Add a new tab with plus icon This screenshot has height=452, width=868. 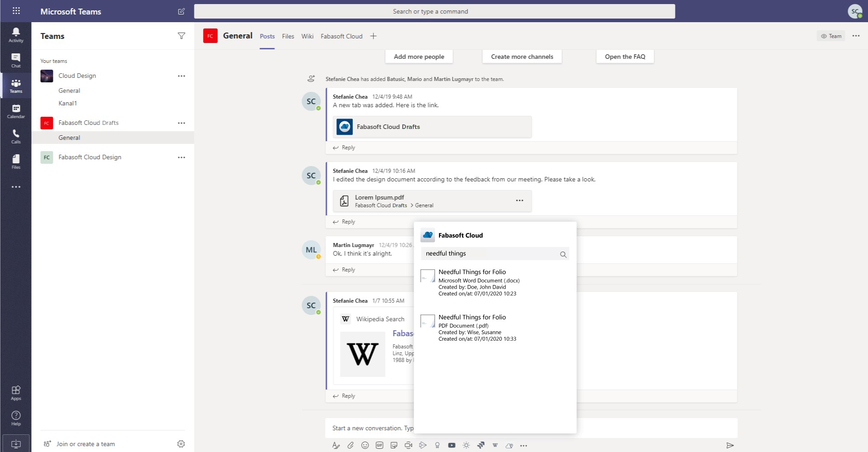click(373, 36)
